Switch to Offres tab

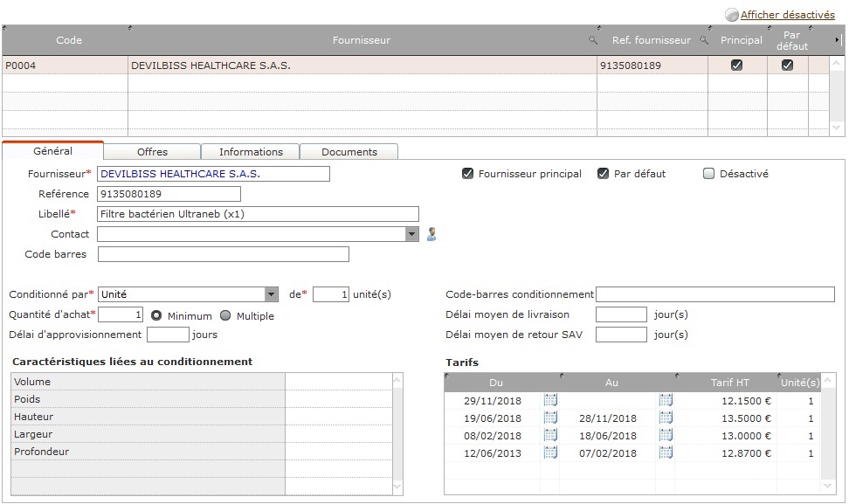[x=152, y=152]
